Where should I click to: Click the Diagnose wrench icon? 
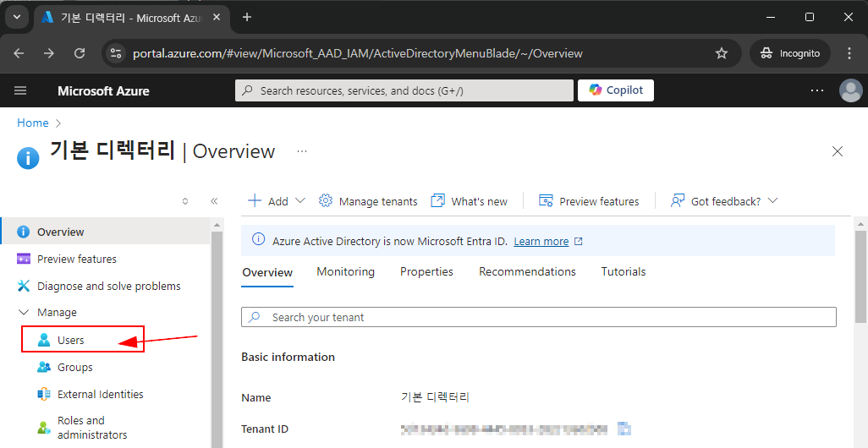tap(23, 286)
